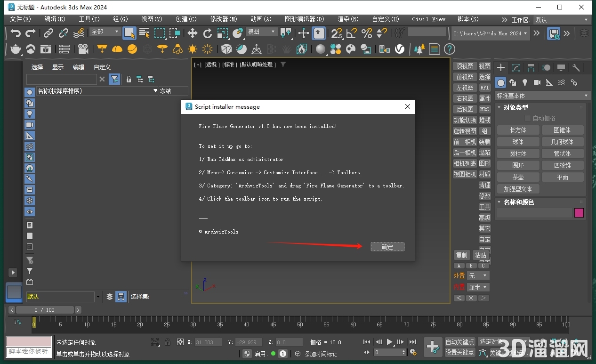Click the 茶壶 object button

click(518, 177)
